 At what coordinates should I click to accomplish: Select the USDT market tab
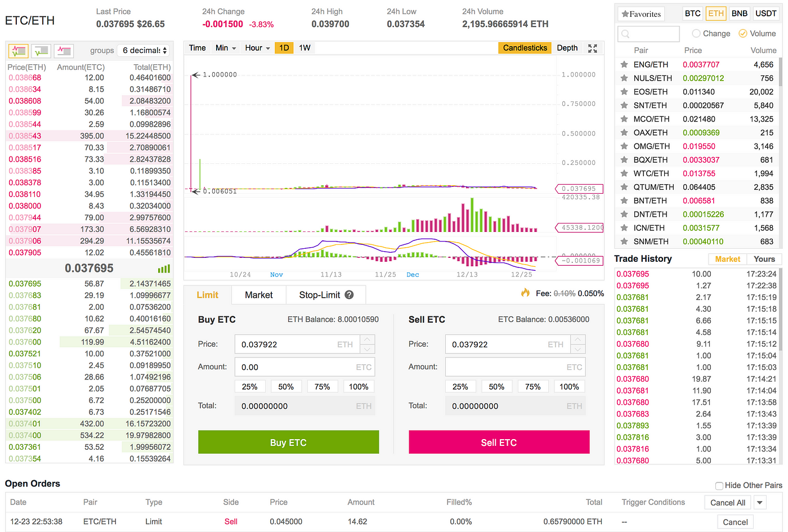pos(766,14)
